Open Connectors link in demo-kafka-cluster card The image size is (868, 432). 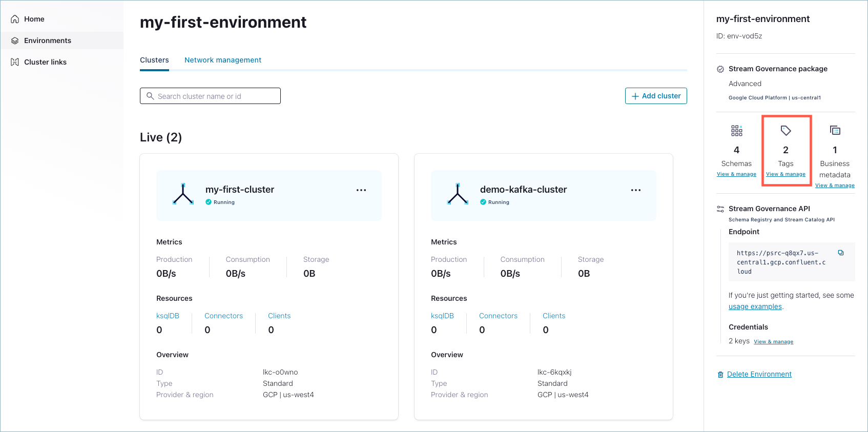click(x=498, y=316)
